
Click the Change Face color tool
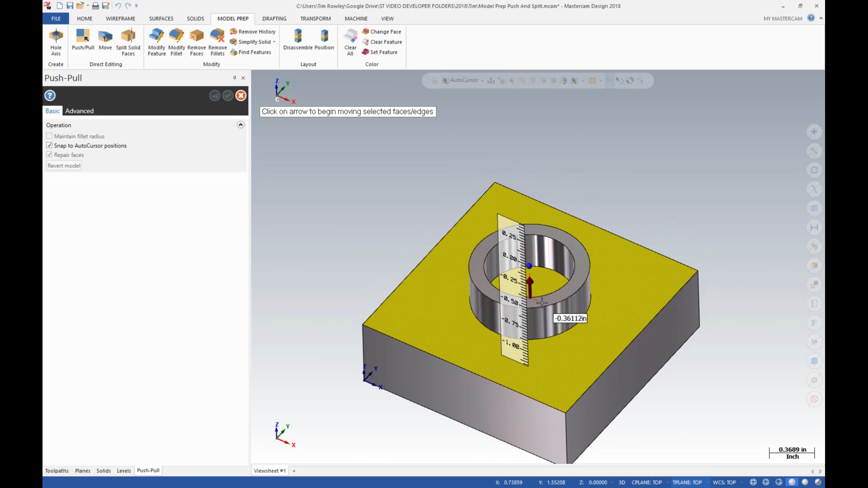coord(382,31)
